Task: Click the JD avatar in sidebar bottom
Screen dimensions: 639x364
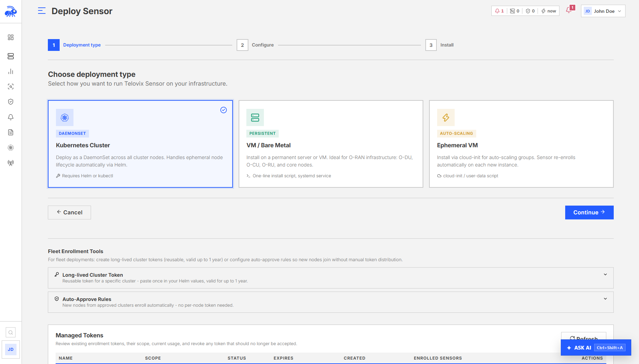Action: coord(11,350)
